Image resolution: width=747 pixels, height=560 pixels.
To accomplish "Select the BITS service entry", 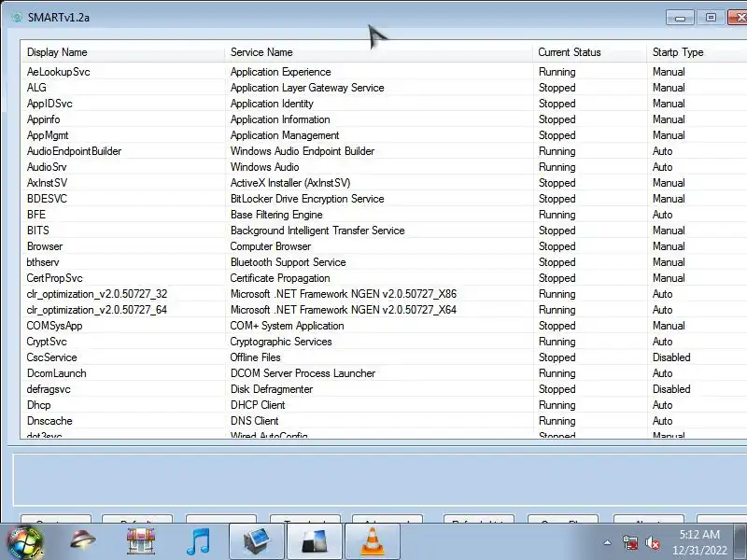I will tap(38, 231).
